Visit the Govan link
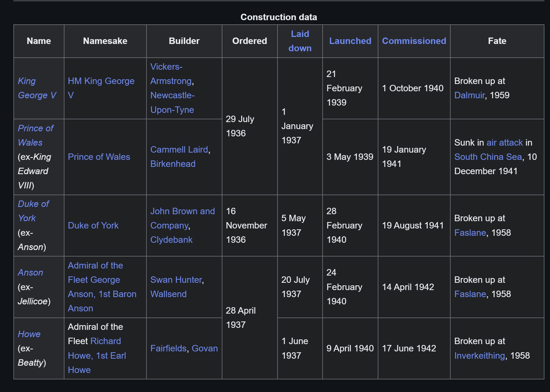550x392 pixels. click(205, 349)
